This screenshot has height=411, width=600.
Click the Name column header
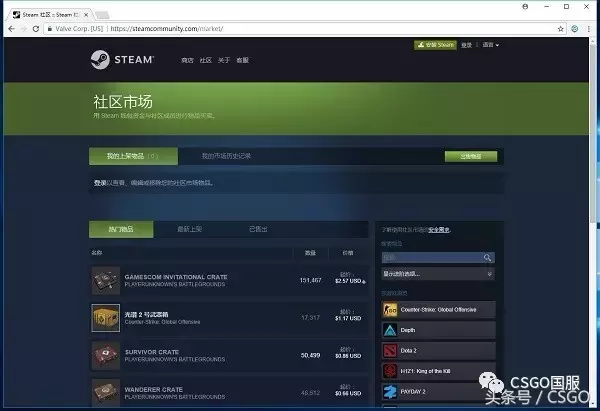pos(97,253)
